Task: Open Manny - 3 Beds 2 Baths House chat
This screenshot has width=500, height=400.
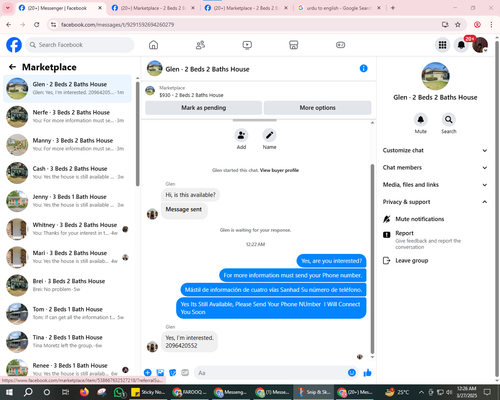Action: pyautogui.click(x=67, y=145)
